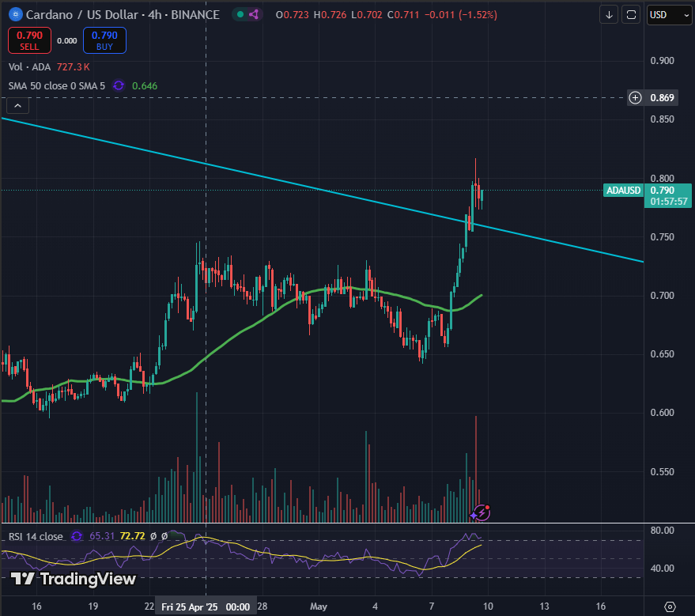Click the ADAUSD last price label
Image resolution: width=695 pixels, height=616 pixels.
click(623, 191)
